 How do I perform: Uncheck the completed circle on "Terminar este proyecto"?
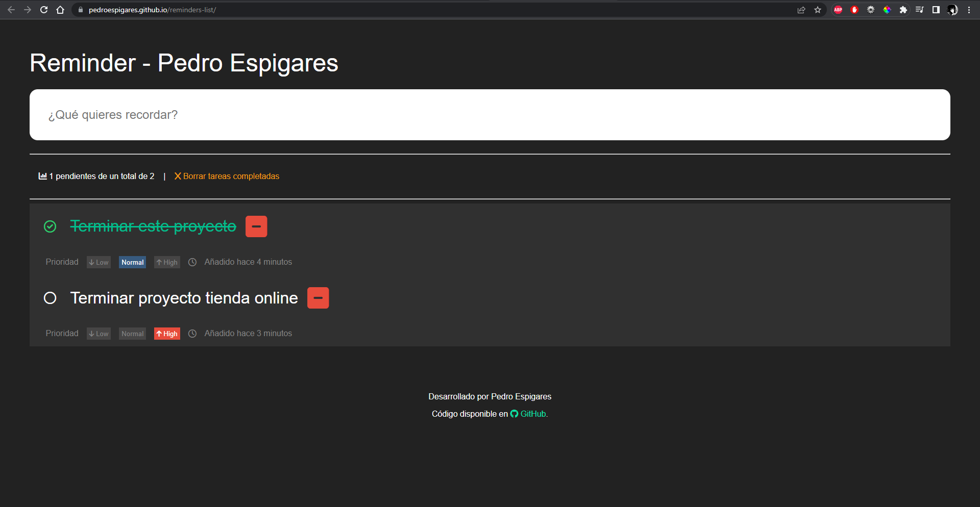(50, 226)
